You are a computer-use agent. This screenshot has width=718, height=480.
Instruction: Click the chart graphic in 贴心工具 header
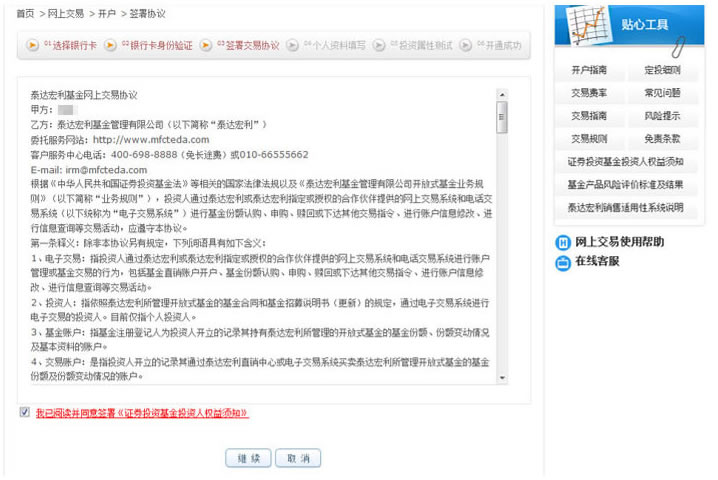[588, 25]
